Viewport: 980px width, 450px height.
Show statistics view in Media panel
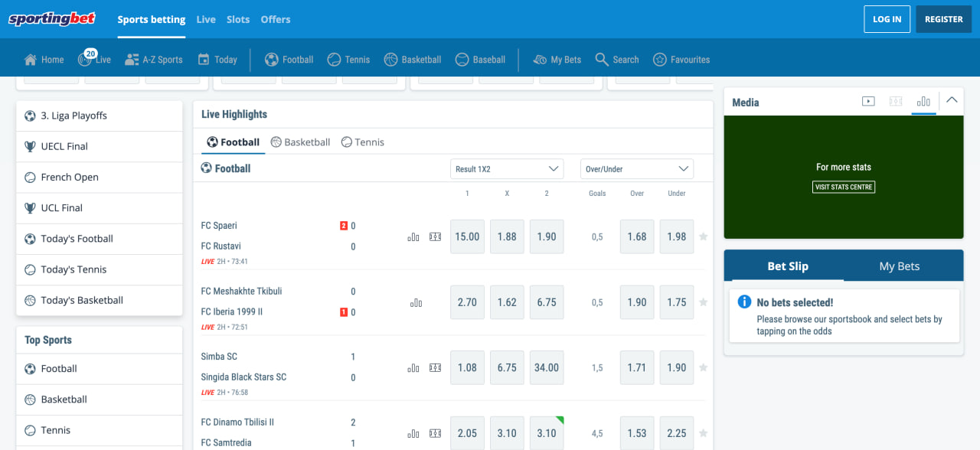click(923, 101)
